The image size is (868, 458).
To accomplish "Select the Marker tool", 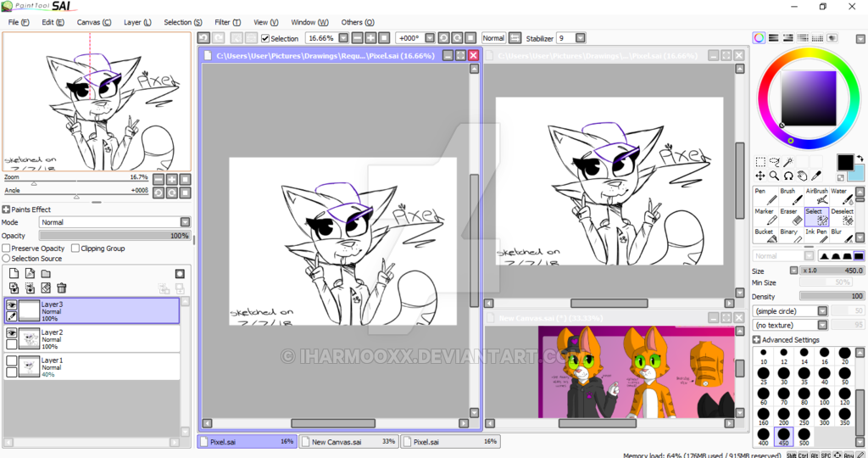I will click(x=765, y=216).
